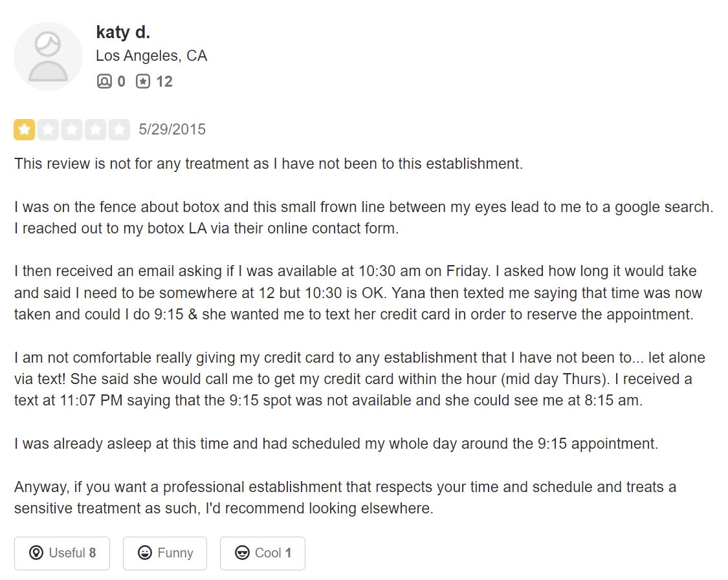Select the third rating star
Image resolution: width=728 pixels, height=580 pixels.
pos(72,129)
